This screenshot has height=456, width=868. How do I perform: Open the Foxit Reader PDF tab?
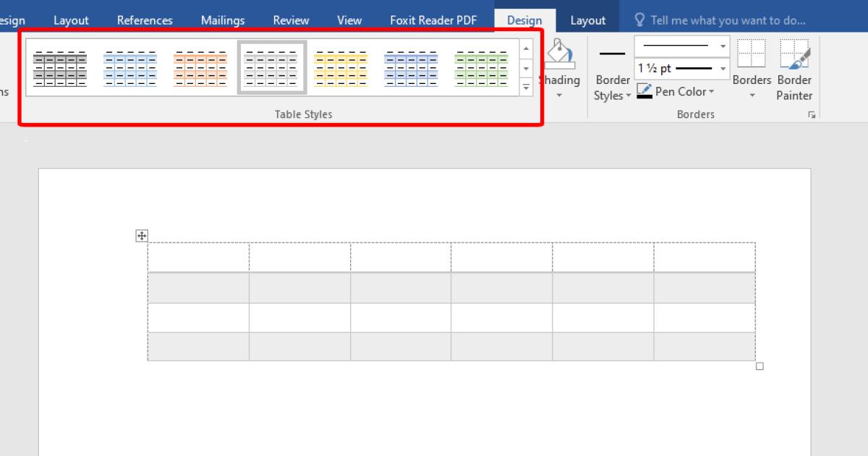click(x=433, y=20)
